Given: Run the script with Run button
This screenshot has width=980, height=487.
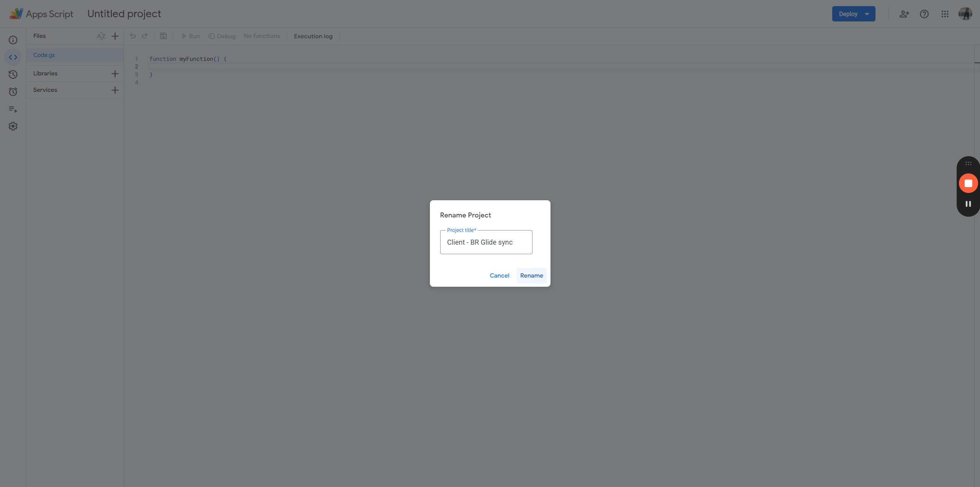Looking at the screenshot, I should (190, 36).
